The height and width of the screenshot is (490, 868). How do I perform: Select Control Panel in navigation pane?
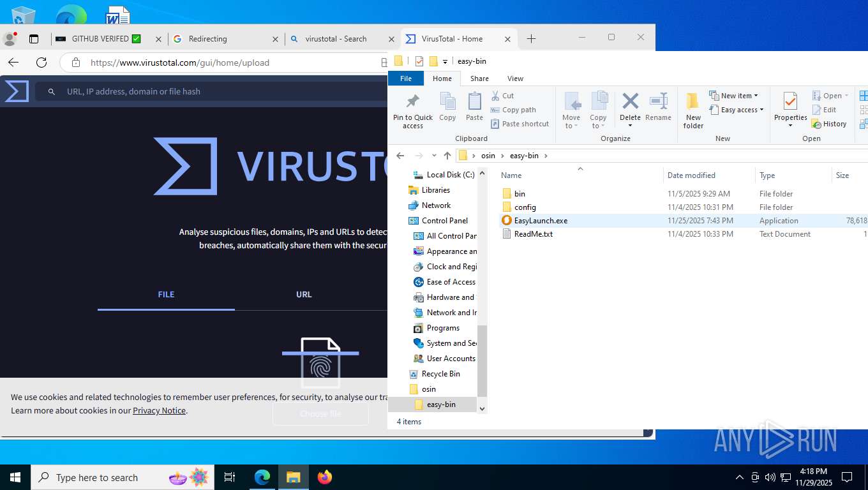pos(444,221)
